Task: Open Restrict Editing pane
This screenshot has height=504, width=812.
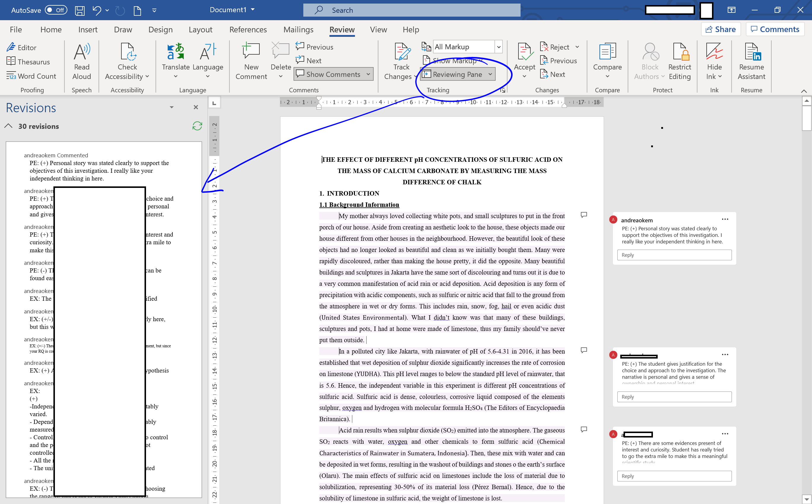Action: click(x=680, y=62)
